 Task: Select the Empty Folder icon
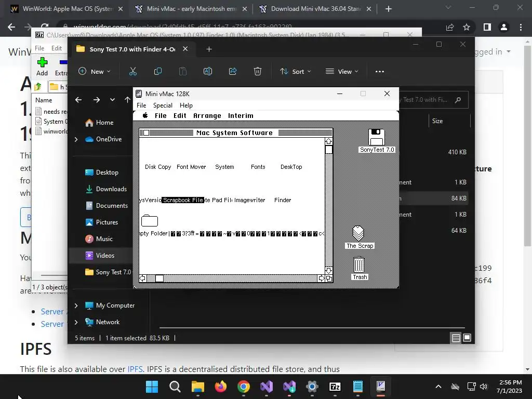pos(150,221)
